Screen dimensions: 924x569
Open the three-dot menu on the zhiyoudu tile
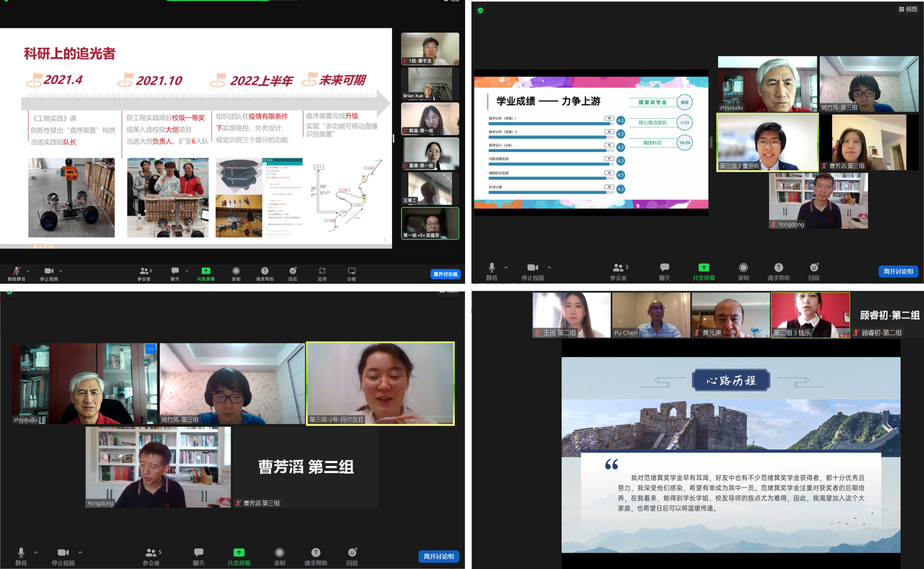[x=150, y=349]
